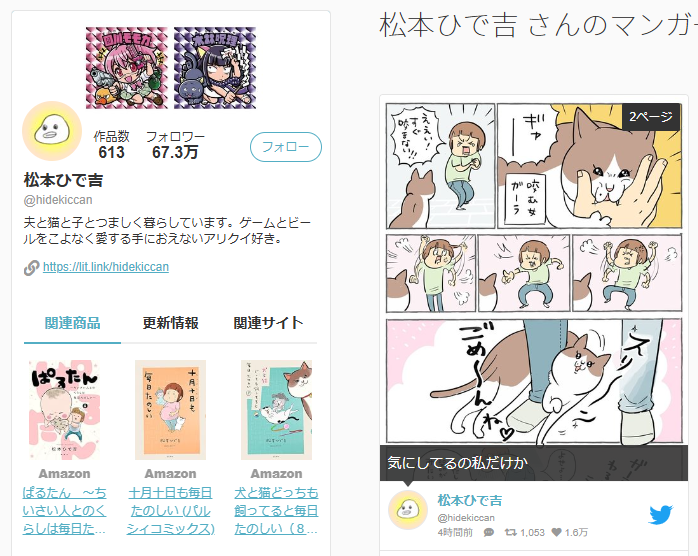The image size is (698, 556).
Task: Open the ぱるたん Amazon text link
Action: pos(65,511)
